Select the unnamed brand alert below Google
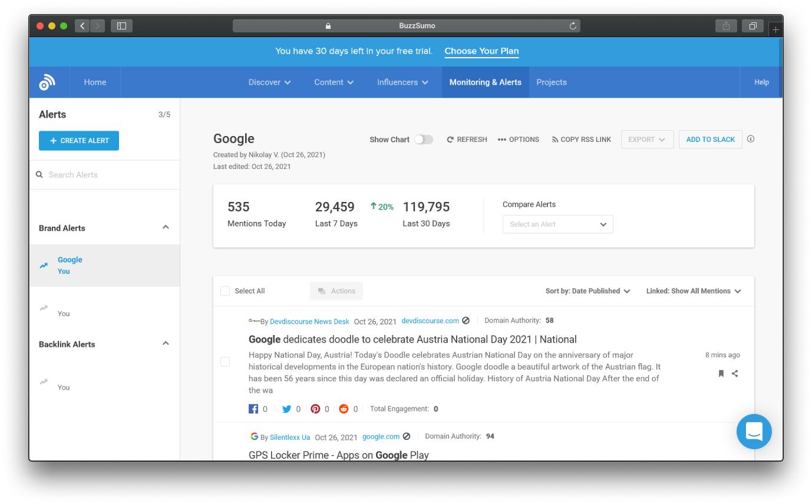The width and height of the screenshot is (812, 504). click(105, 309)
